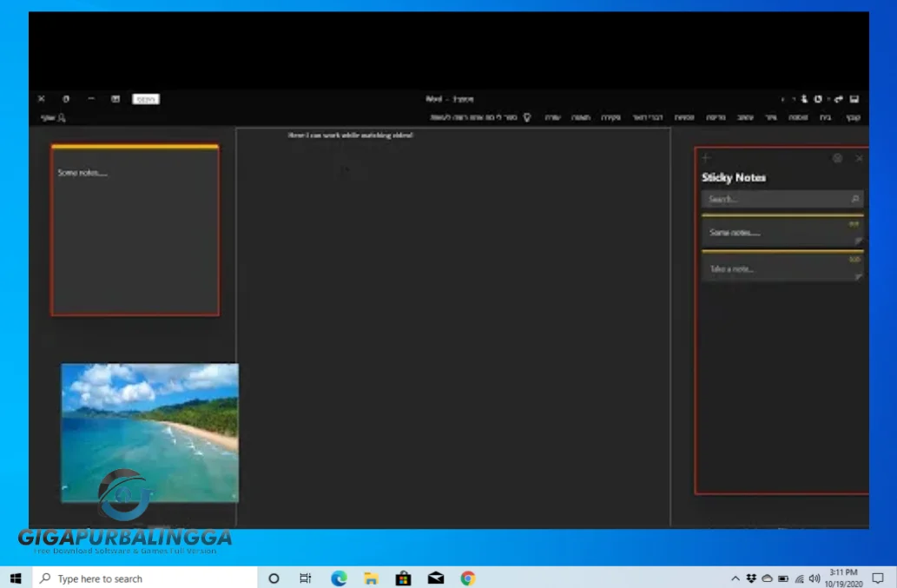Switch to the תצוגה (View) ribbon tab
897x588 pixels.
click(581, 117)
